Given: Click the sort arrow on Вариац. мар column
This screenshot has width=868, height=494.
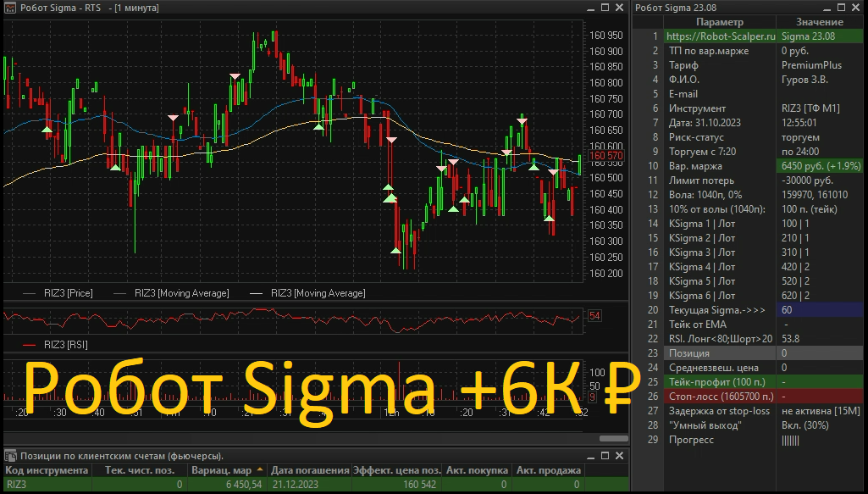Looking at the screenshot, I should [260, 470].
